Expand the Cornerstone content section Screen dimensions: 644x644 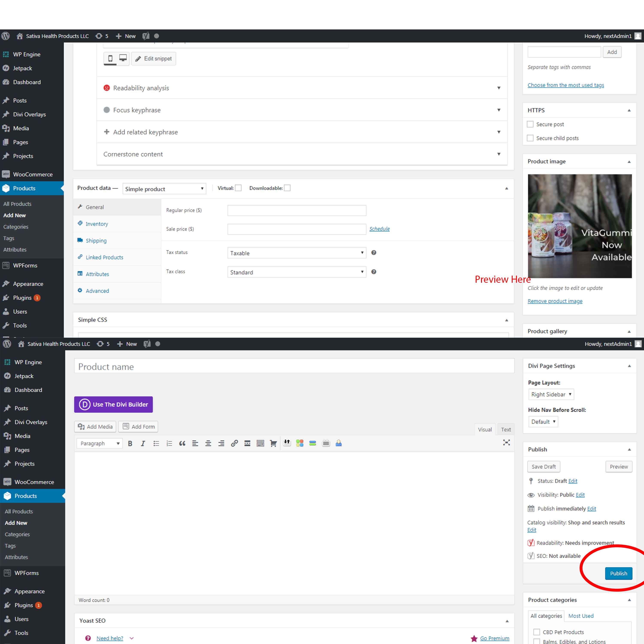302,154
